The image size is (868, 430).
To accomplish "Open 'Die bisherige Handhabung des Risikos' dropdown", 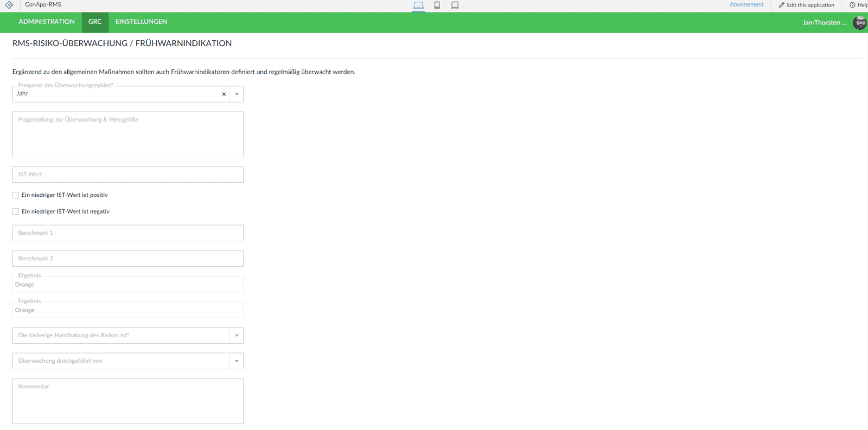I will (237, 336).
